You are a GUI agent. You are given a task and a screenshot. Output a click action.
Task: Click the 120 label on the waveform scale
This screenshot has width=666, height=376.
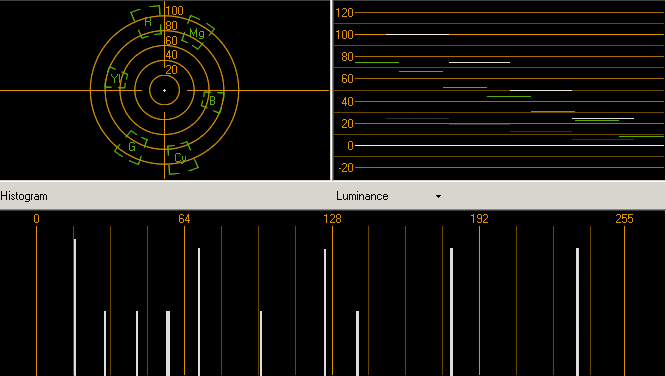tap(344, 13)
